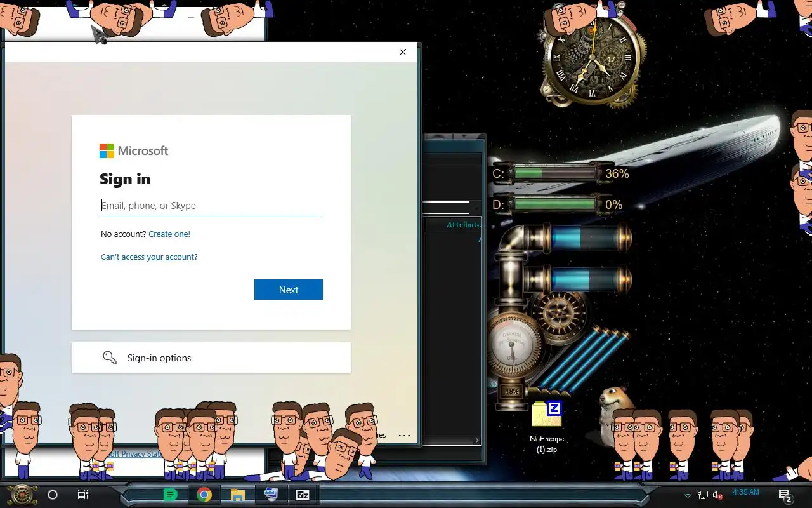This screenshot has height=508, width=812.
Task: Click the three-dots more menu in sign-in dialog
Action: coord(404,436)
